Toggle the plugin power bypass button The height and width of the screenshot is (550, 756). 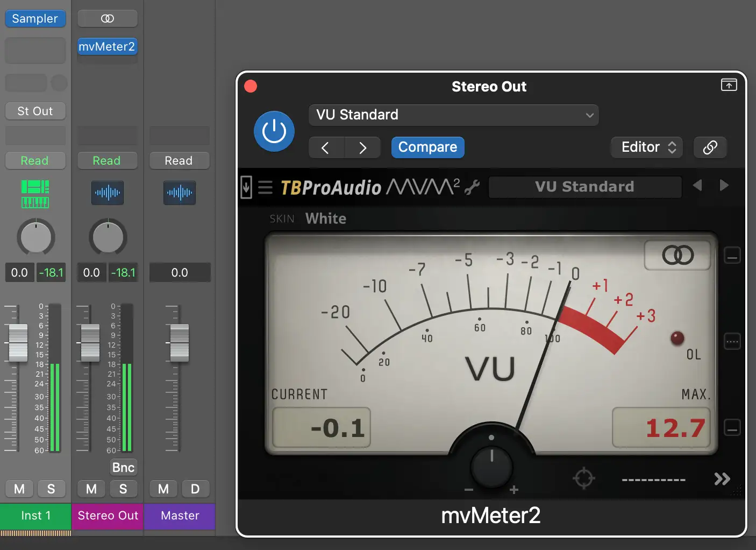click(274, 131)
